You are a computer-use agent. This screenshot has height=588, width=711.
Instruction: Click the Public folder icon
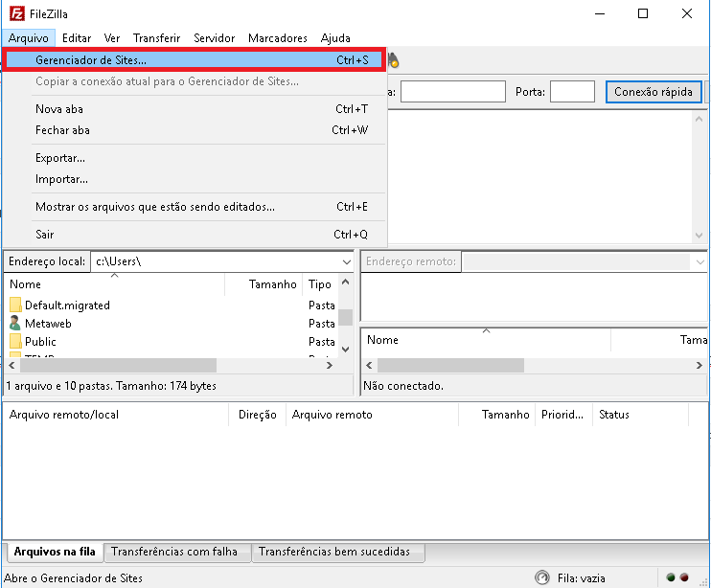[15, 342]
